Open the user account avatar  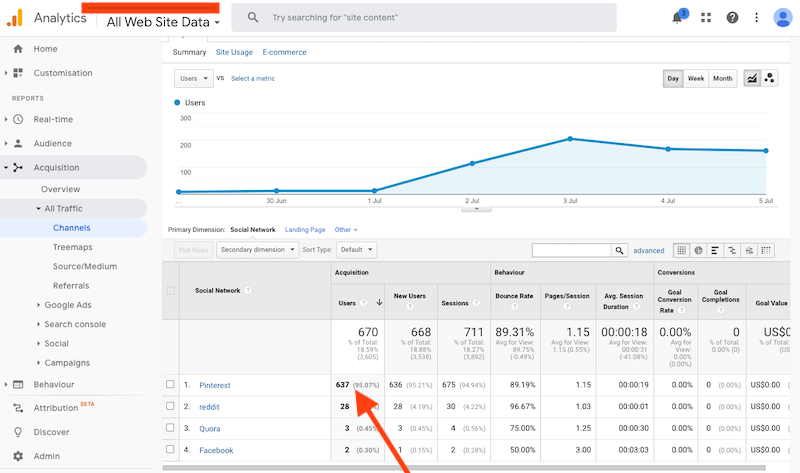coord(783,18)
